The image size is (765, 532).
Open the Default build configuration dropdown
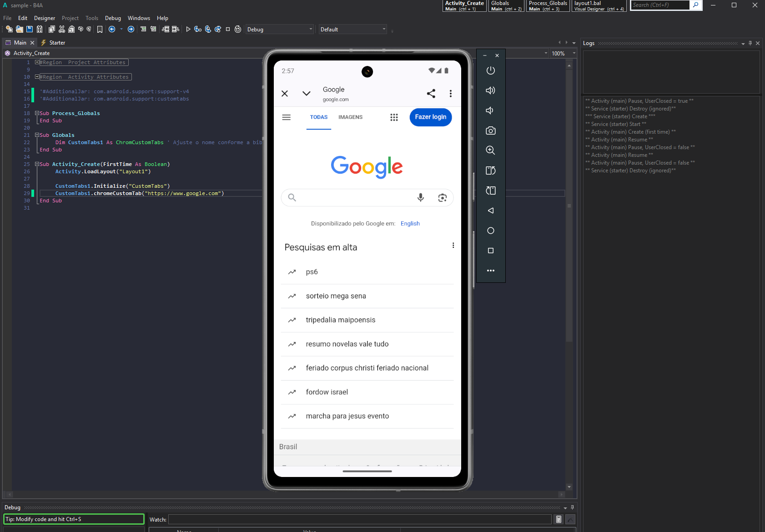click(x=352, y=30)
